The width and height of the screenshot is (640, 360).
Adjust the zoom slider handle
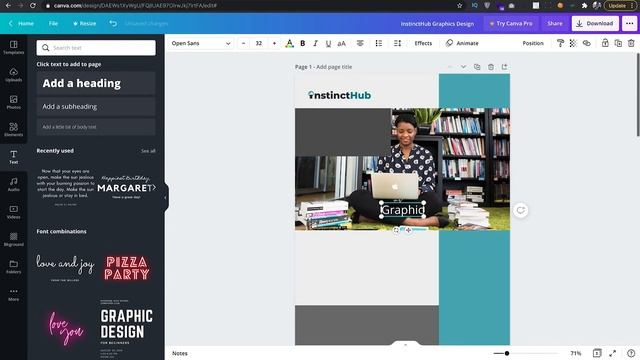click(x=507, y=353)
